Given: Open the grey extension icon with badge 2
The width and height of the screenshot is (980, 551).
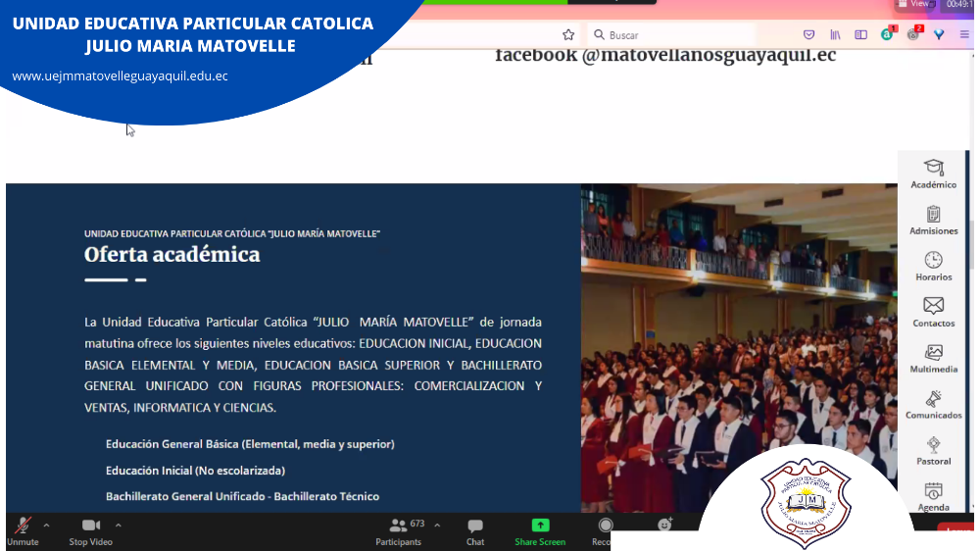Looking at the screenshot, I should point(913,33).
